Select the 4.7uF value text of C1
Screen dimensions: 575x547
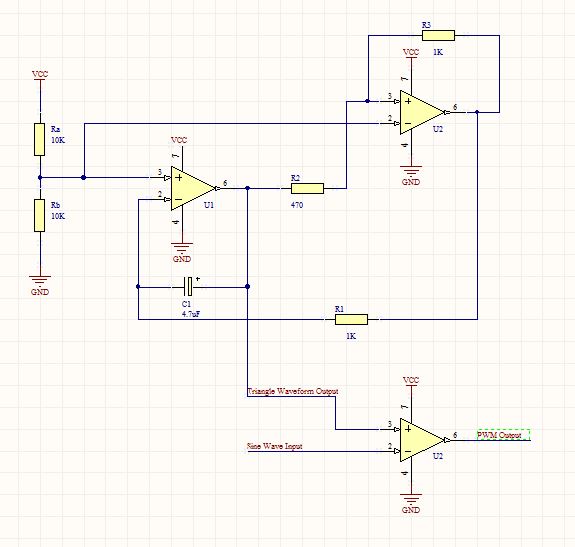191,314
